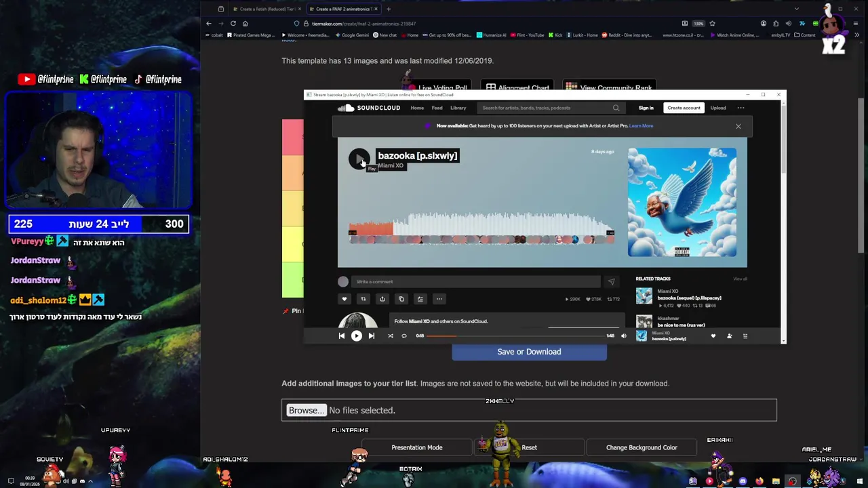The width and height of the screenshot is (868, 488).
Task: Open the Flint - YouTube bookmark
Action: point(528,35)
